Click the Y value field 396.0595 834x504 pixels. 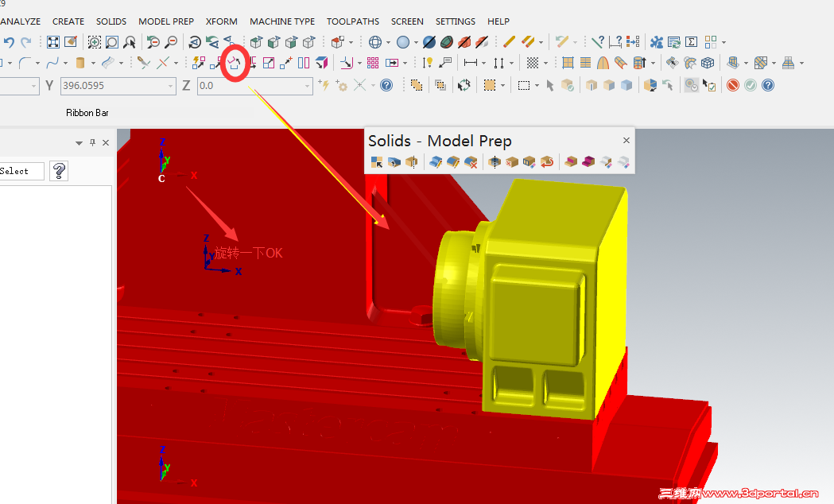[118, 86]
